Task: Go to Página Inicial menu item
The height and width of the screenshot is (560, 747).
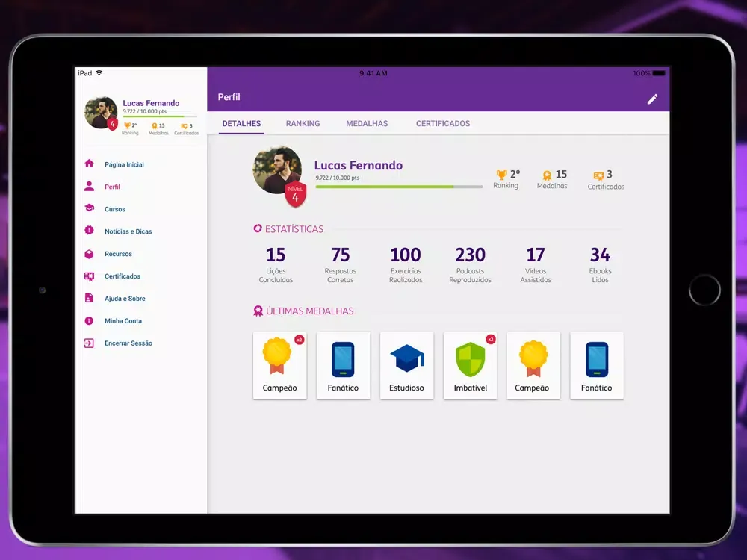Action: (x=124, y=164)
